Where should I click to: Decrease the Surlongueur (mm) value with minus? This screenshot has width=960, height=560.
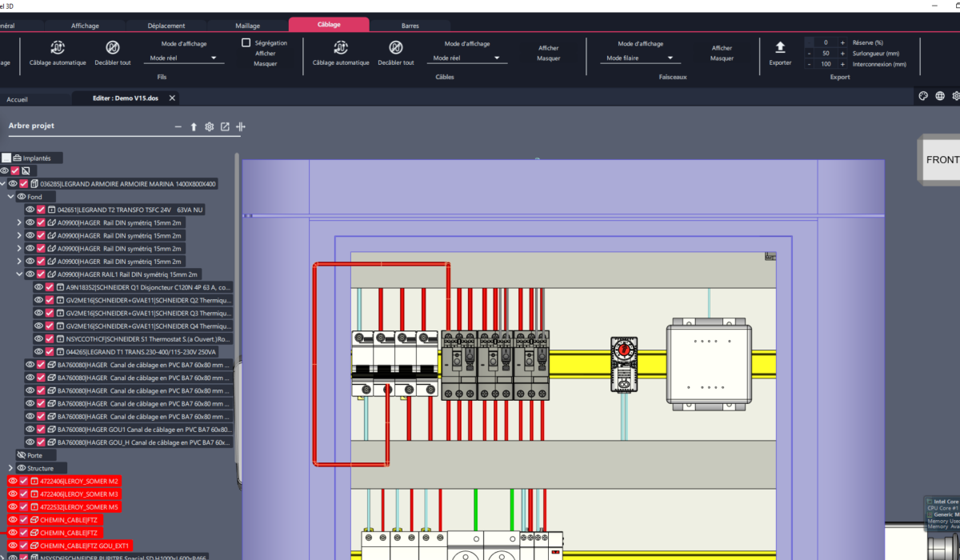pyautogui.click(x=809, y=54)
